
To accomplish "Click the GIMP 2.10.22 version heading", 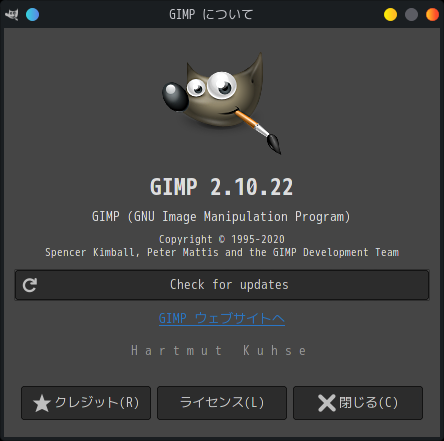I will point(222,187).
